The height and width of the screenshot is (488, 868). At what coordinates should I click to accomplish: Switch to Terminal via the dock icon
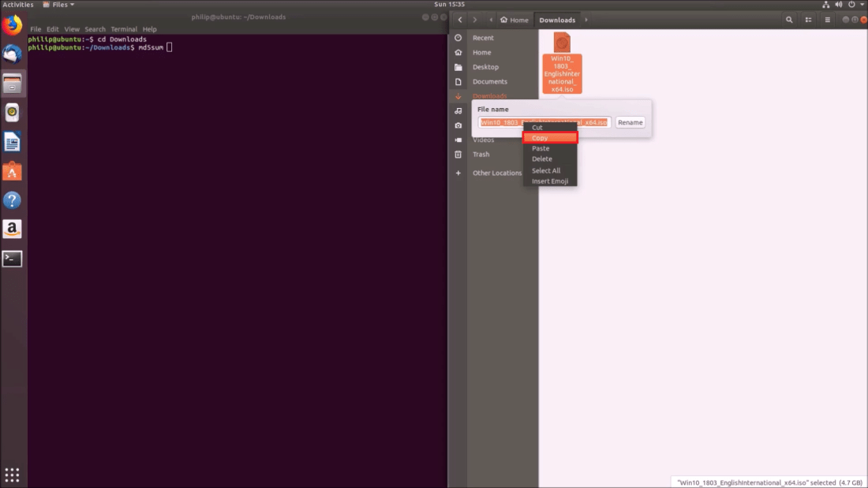(12, 259)
